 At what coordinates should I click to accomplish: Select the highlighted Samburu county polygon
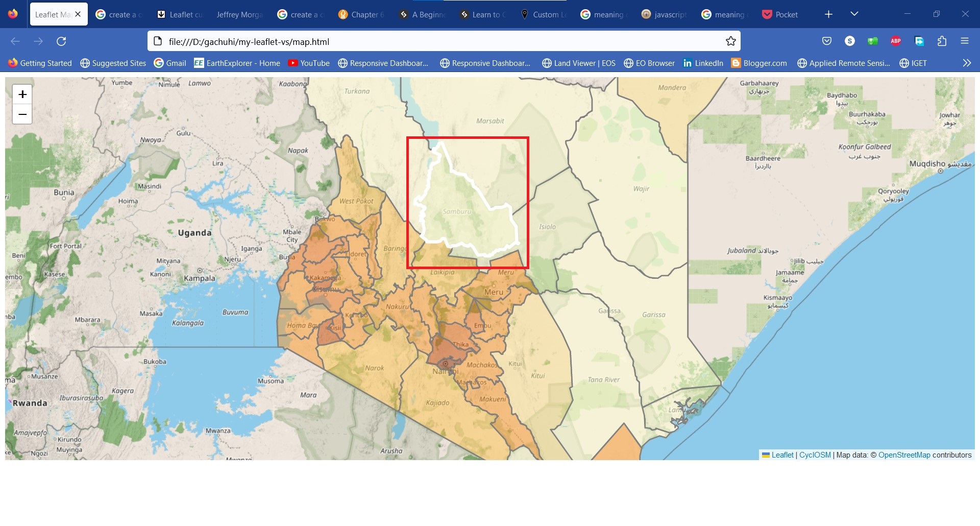click(459, 214)
